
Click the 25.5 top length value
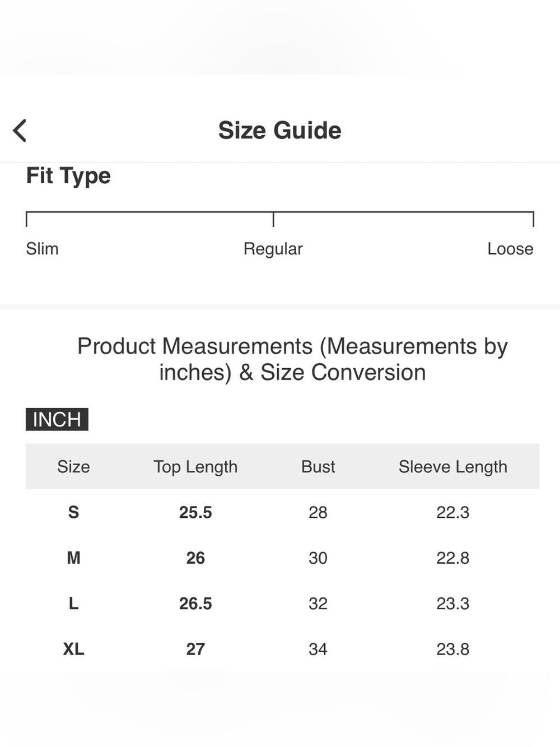tap(195, 512)
